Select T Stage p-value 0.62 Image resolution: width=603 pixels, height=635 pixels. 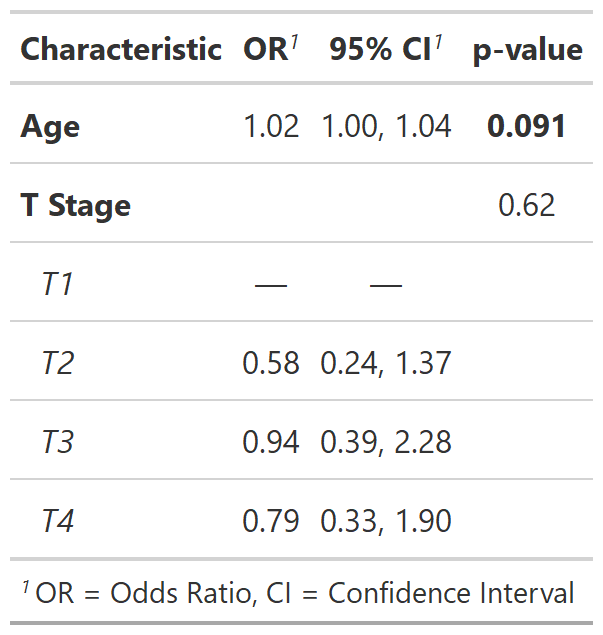[x=527, y=206]
